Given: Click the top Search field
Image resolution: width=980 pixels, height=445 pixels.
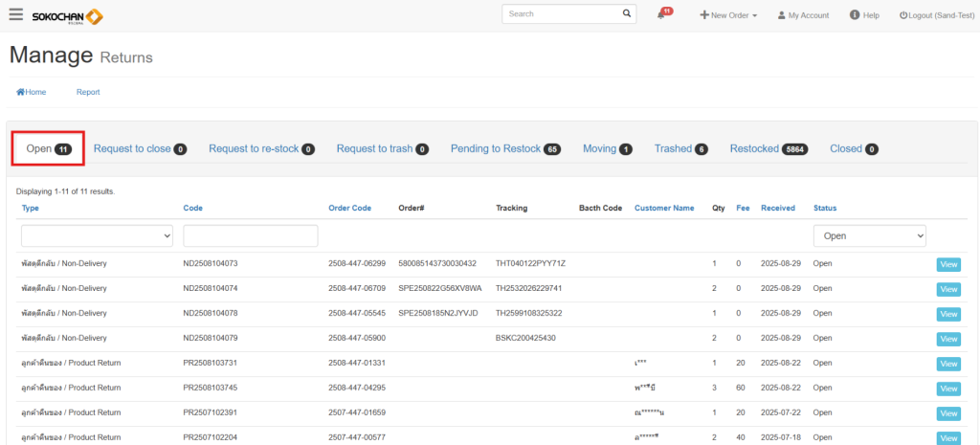Looking at the screenshot, I should [x=561, y=14].
